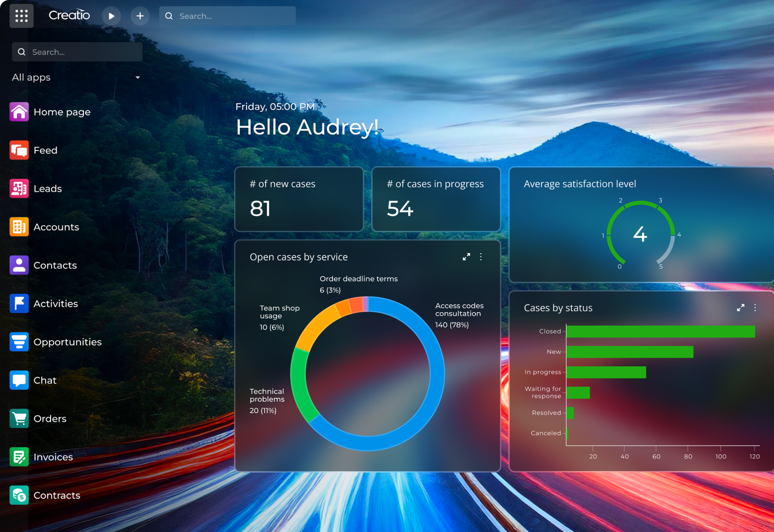Open Open cases by service options menu
Screen dimensions: 774x532
[481, 257]
